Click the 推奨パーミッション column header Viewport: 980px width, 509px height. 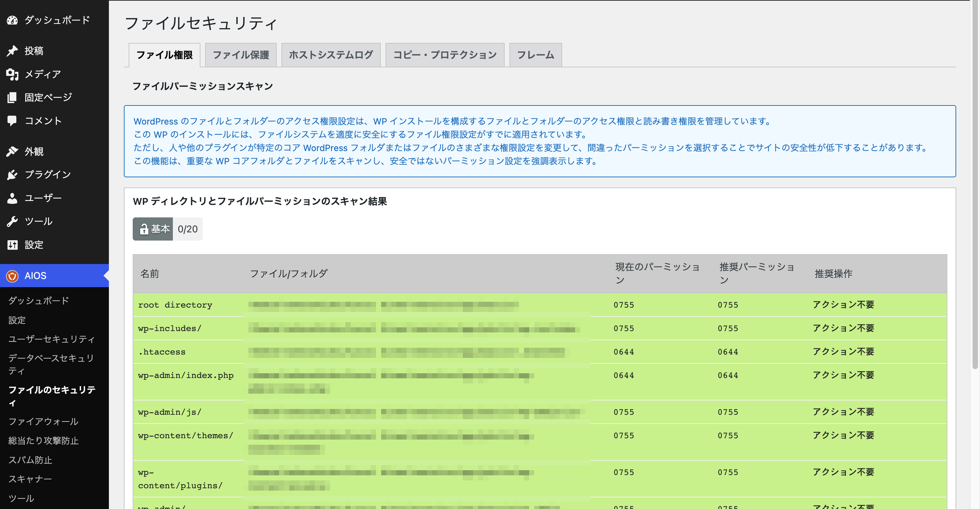(757, 274)
